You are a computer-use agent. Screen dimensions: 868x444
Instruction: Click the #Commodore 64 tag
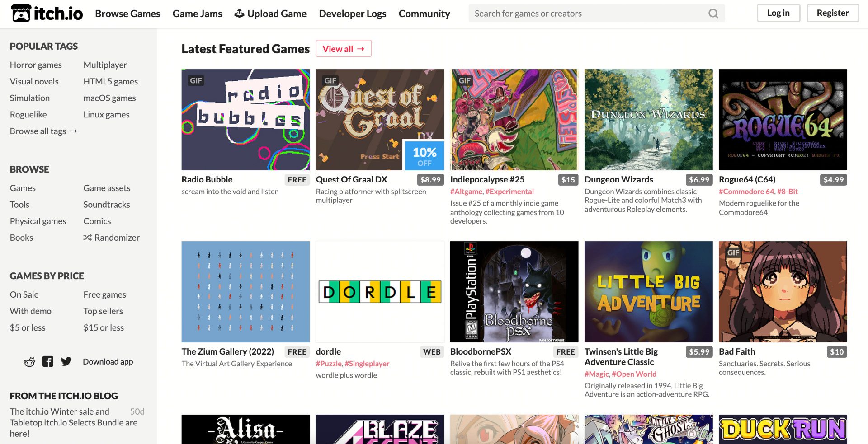[x=747, y=192]
